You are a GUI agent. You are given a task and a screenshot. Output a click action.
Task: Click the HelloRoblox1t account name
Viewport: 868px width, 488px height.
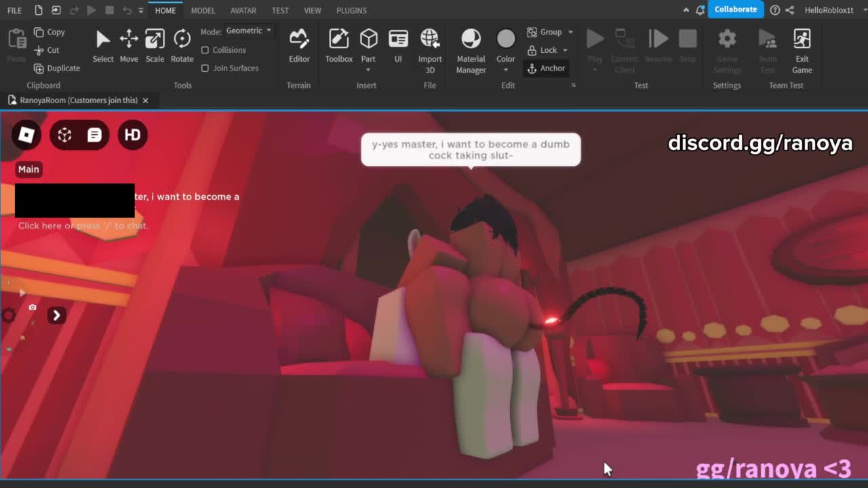(829, 10)
